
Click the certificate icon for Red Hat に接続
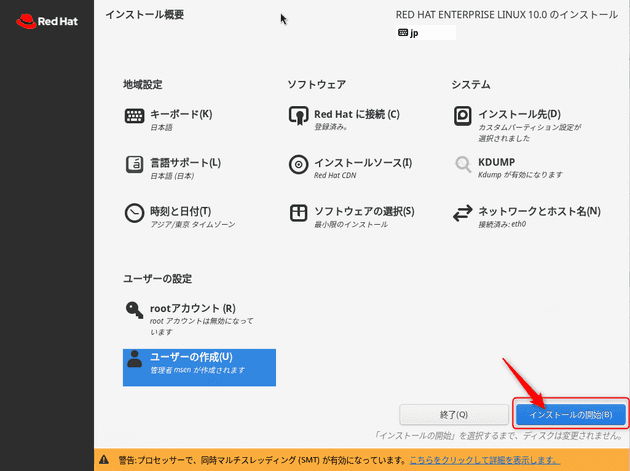(299, 116)
